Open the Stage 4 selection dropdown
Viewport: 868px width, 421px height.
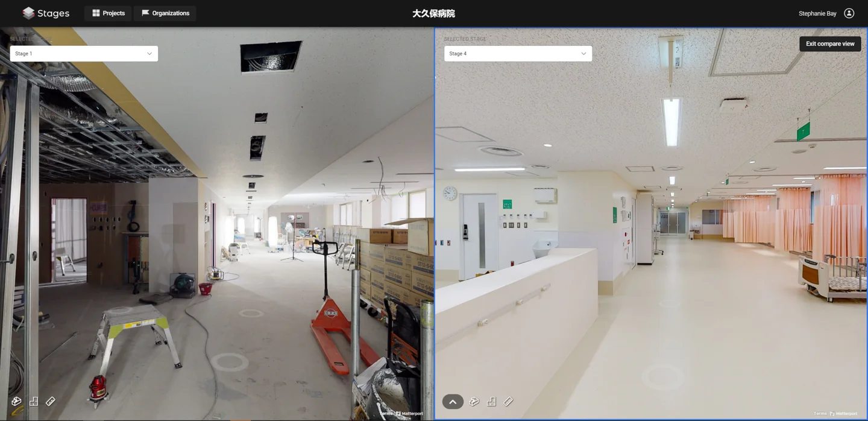pyautogui.click(x=518, y=54)
